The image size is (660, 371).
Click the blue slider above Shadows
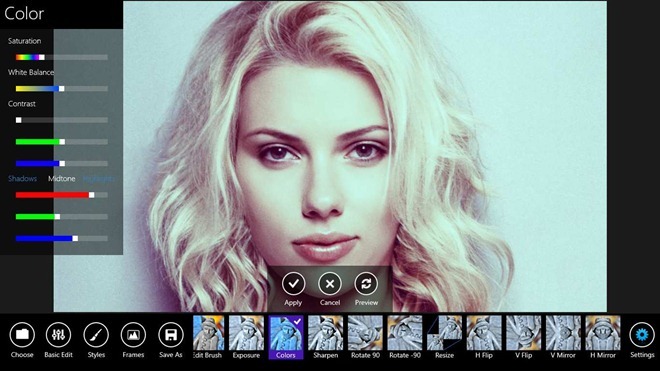tap(61, 163)
